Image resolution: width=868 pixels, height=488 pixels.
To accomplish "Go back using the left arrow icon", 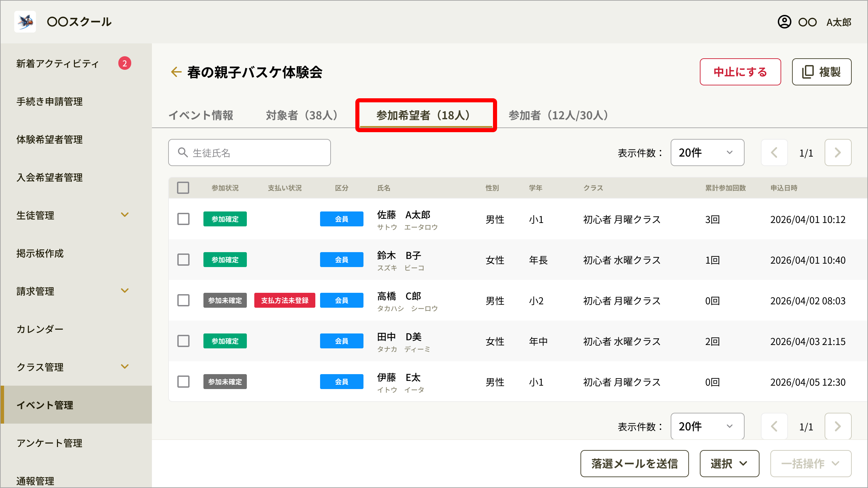I will click(176, 72).
